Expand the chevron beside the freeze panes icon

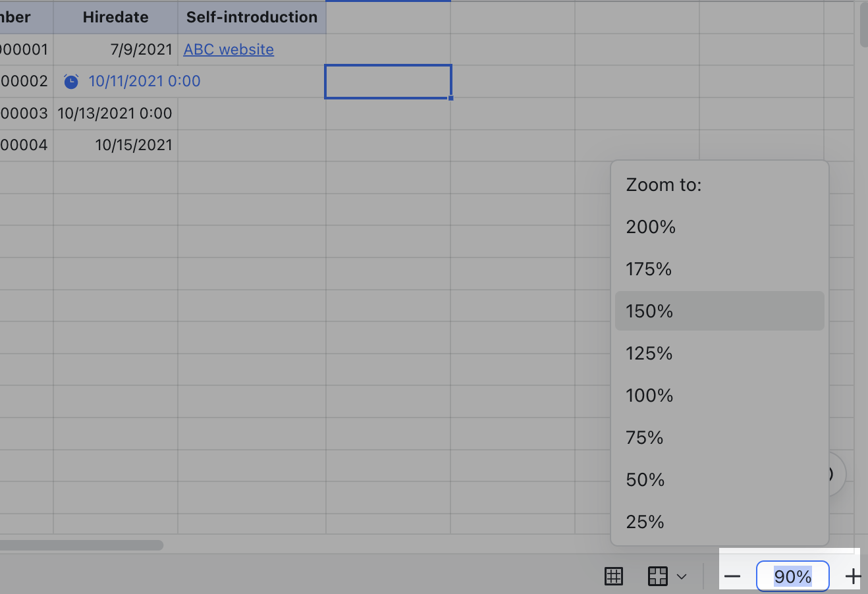[682, 577]
